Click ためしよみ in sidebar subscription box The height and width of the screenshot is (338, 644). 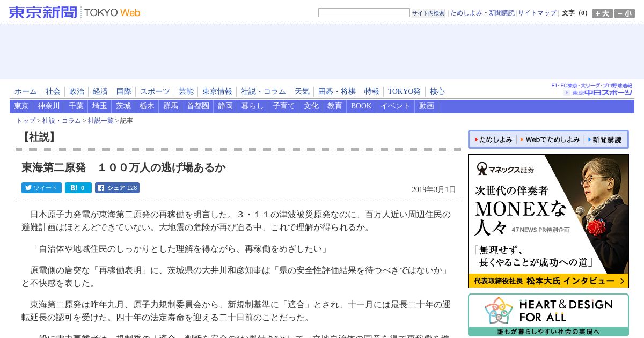pyautogui.click(x=493, y=139)
